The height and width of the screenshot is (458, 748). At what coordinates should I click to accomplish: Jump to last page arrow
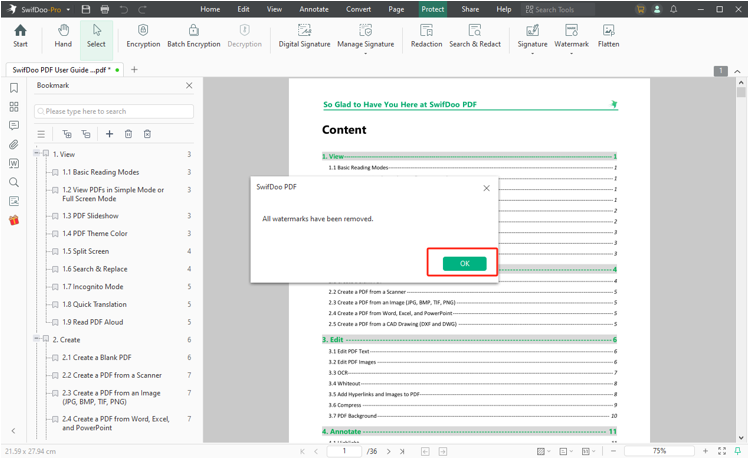click(402, 451)
